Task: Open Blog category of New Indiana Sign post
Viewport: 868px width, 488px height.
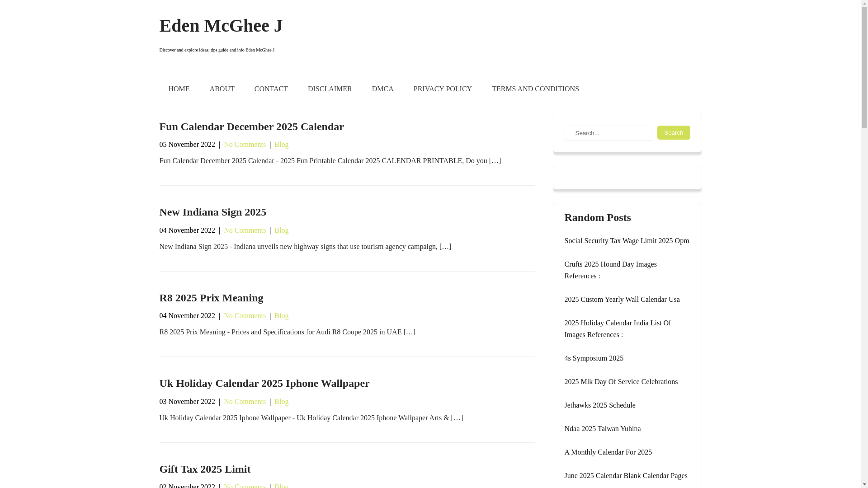Action: click(281, 230)
